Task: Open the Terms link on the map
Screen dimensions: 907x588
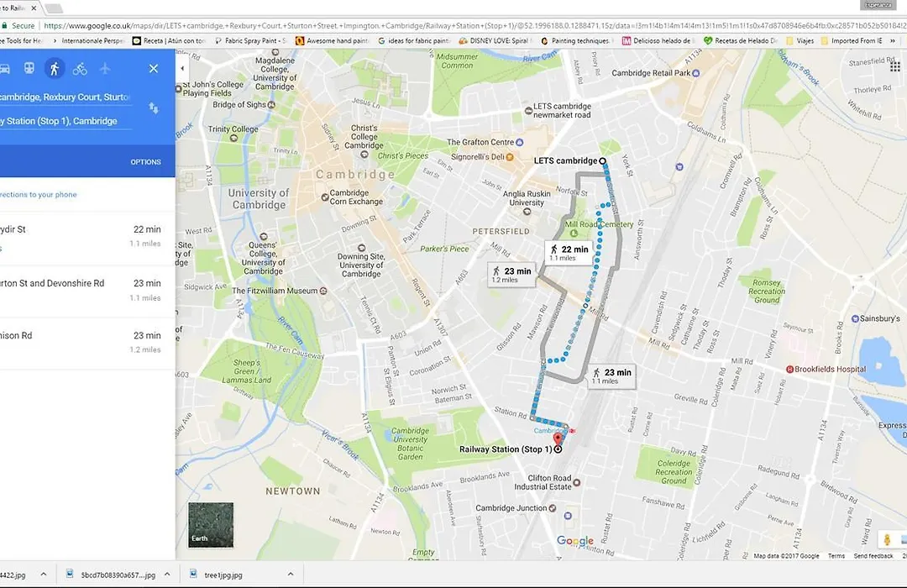Action: [x=836, y=555]
